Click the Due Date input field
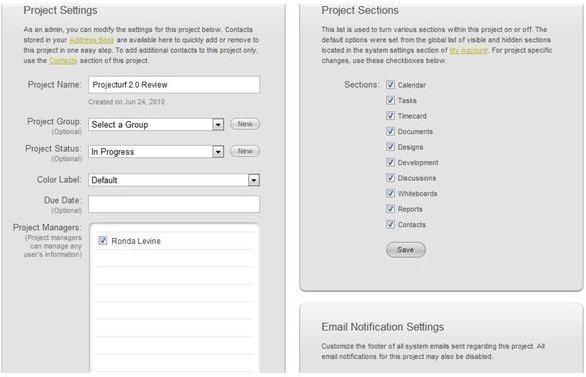Viewport: 586px width, 377px height. [x=174, y=204]
